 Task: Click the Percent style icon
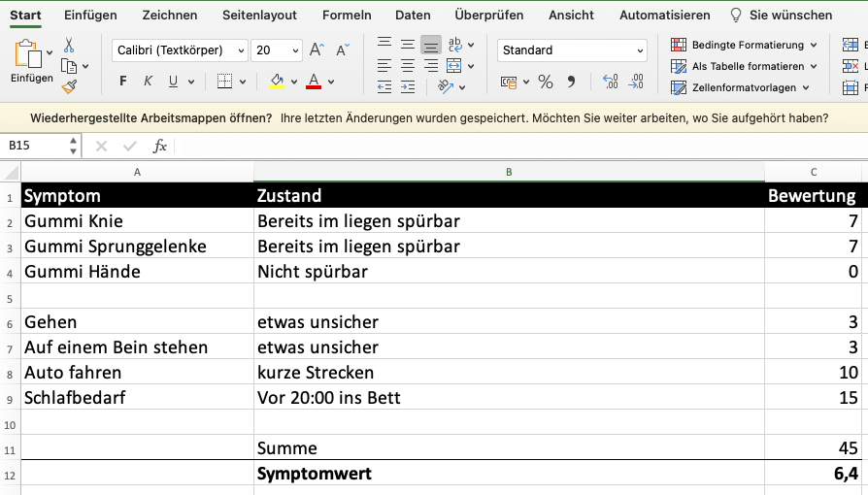pos(545,82)
